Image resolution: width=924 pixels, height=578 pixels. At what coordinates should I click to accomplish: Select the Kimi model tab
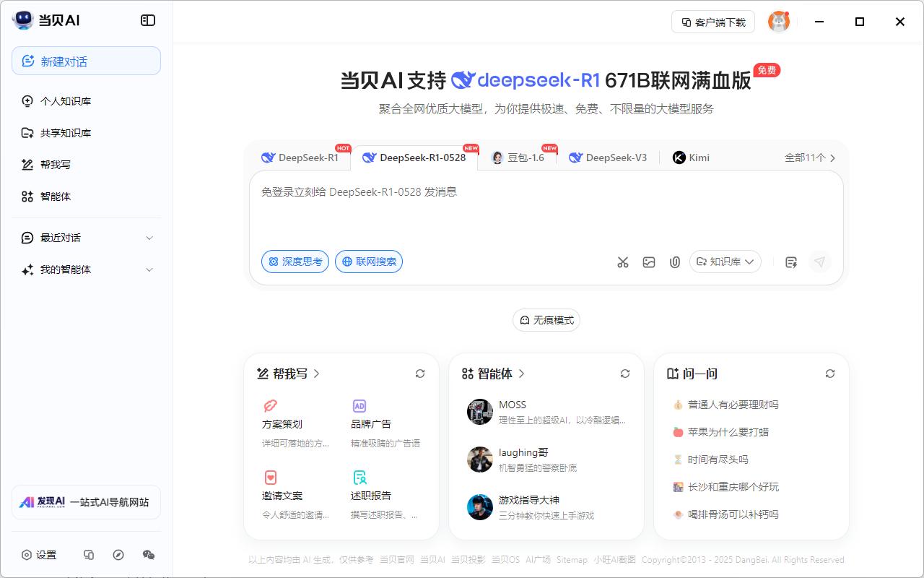click(x=692, y=158)
